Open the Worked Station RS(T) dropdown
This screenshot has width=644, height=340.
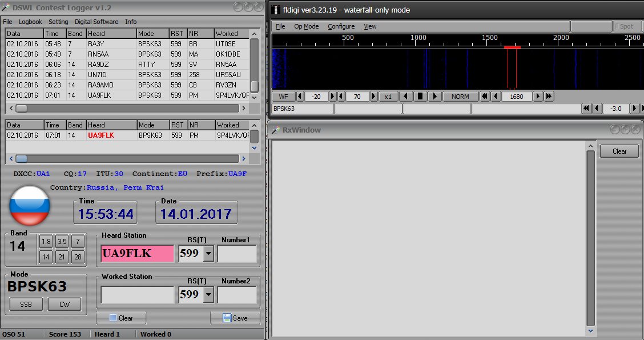pyautogui.click(x=208, y=294)
